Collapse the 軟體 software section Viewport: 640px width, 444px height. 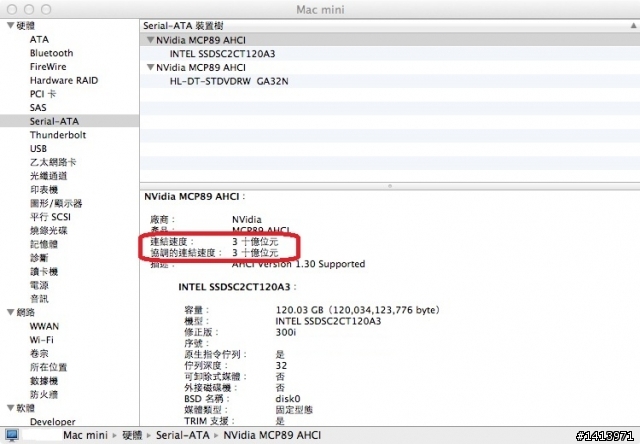point(11,408)
